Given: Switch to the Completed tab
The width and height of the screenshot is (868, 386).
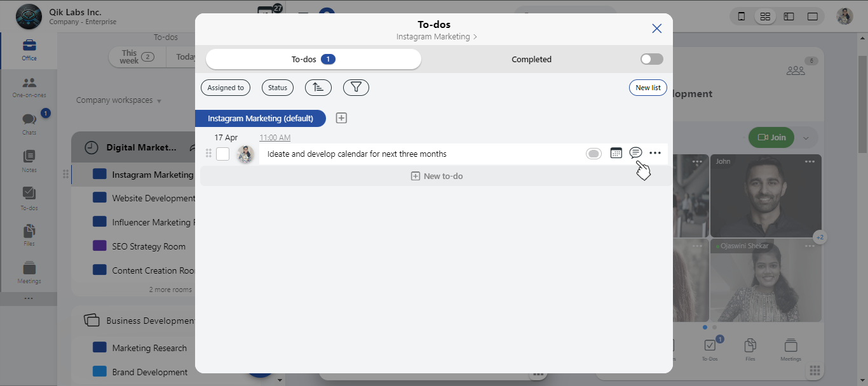Looking at the screenshot, I should click(x=531, y=59).
